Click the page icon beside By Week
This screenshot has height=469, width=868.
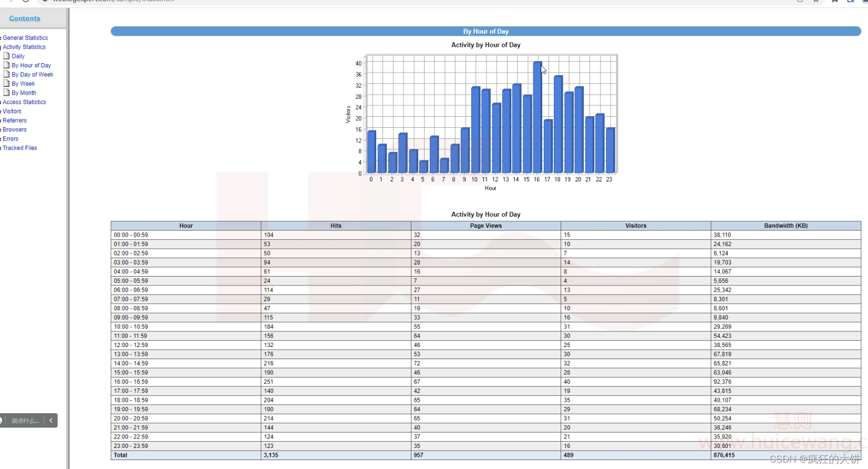point(7,83)
